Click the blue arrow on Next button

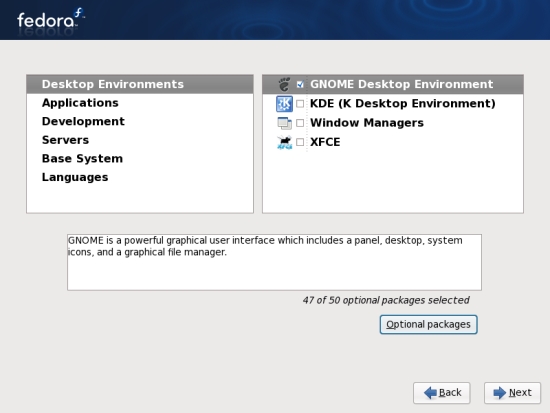point(500,393)
